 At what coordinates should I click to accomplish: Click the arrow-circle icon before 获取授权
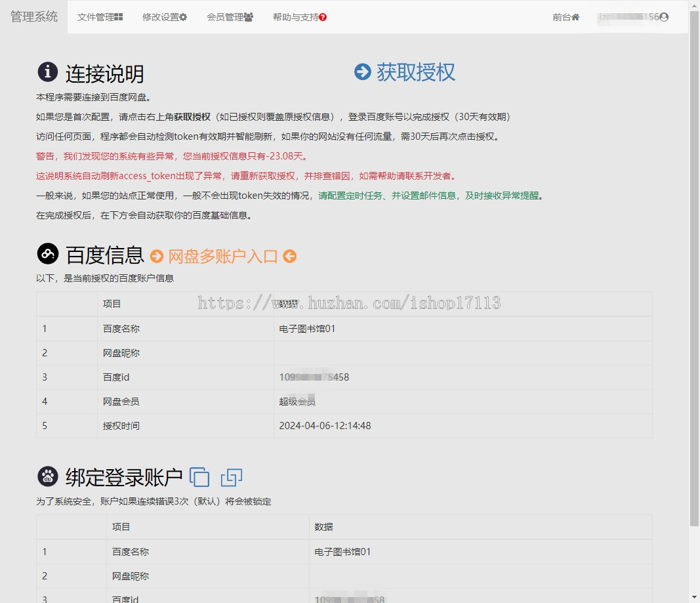363,72
